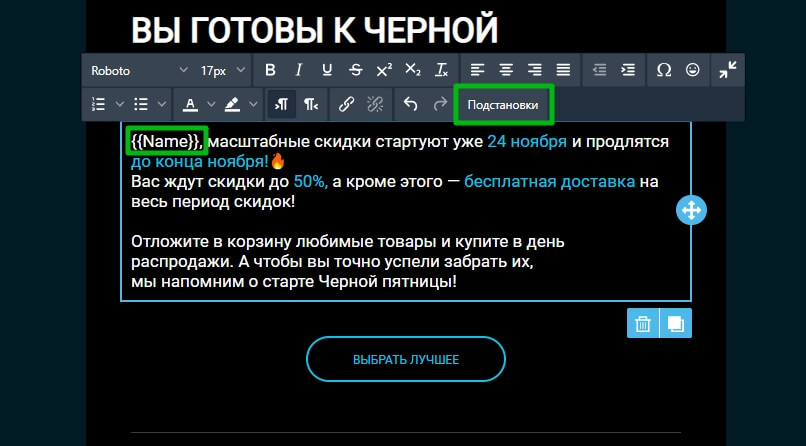Set left-to-right text direction

click(x=282, y=104)
